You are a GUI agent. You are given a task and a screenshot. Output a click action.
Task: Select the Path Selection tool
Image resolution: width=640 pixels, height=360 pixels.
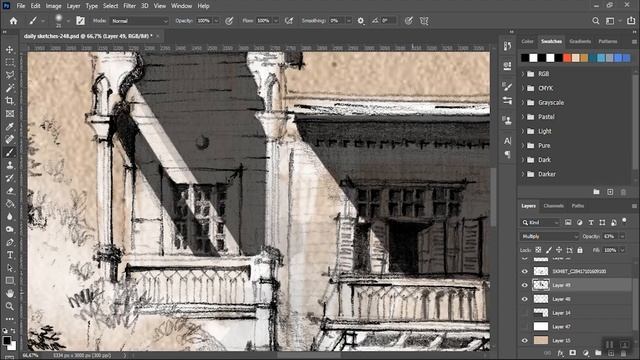pos(10,268)
